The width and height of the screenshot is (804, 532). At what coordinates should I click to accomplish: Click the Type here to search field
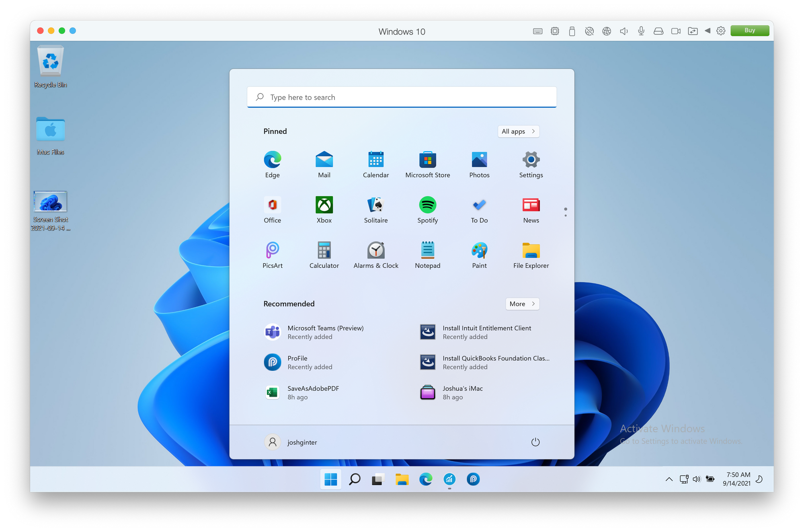(x=402, y=97)
